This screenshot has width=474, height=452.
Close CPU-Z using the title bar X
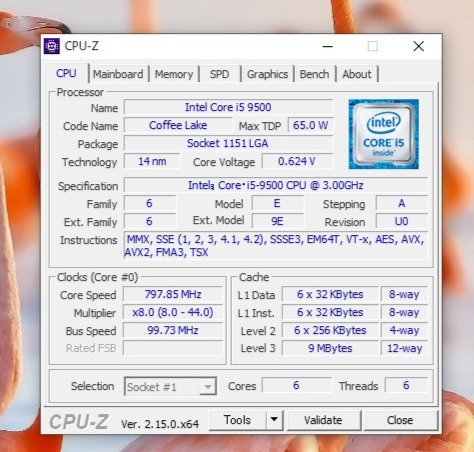[x=419, y=46]
